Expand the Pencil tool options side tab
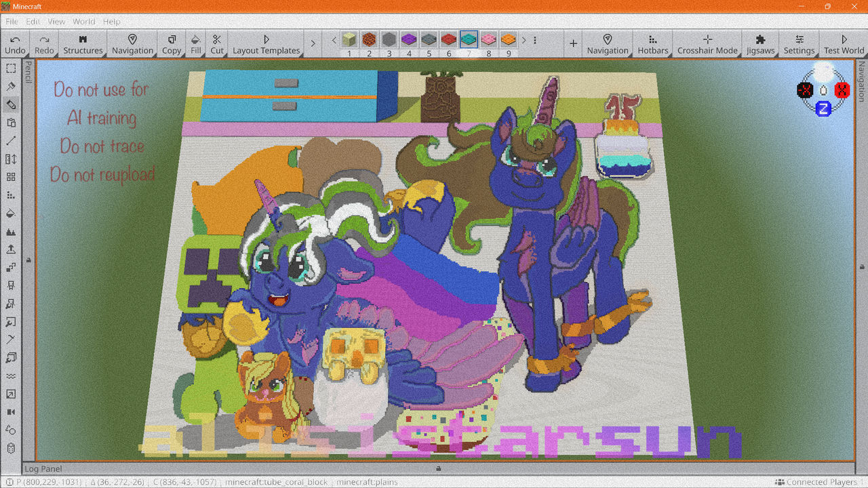This screenshot has height=488, width=868. 28,71
